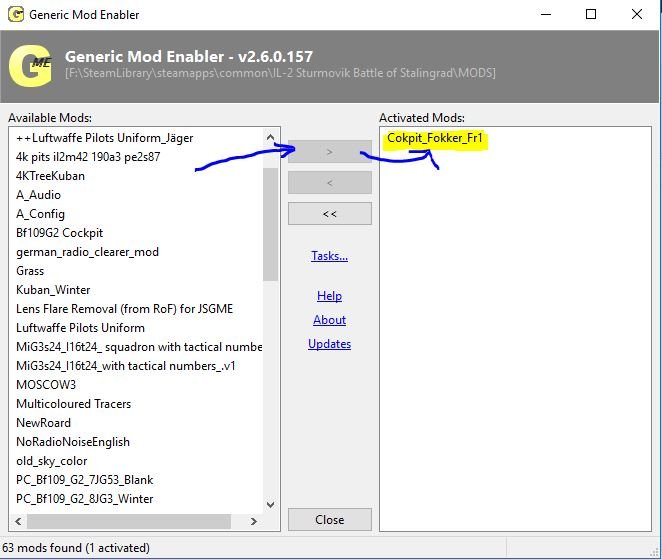
Task: Select the A_Audio mod
Action: pyautogui.click(x=38, y=195)
